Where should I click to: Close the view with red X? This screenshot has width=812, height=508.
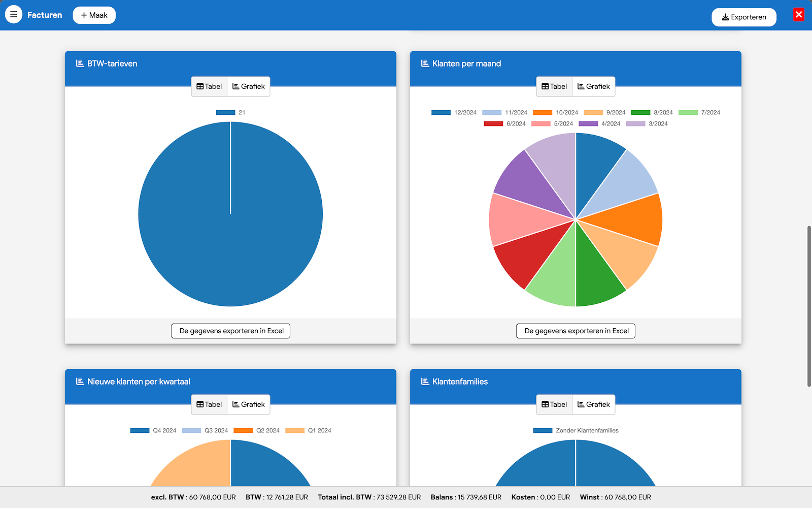coord(799,15)
